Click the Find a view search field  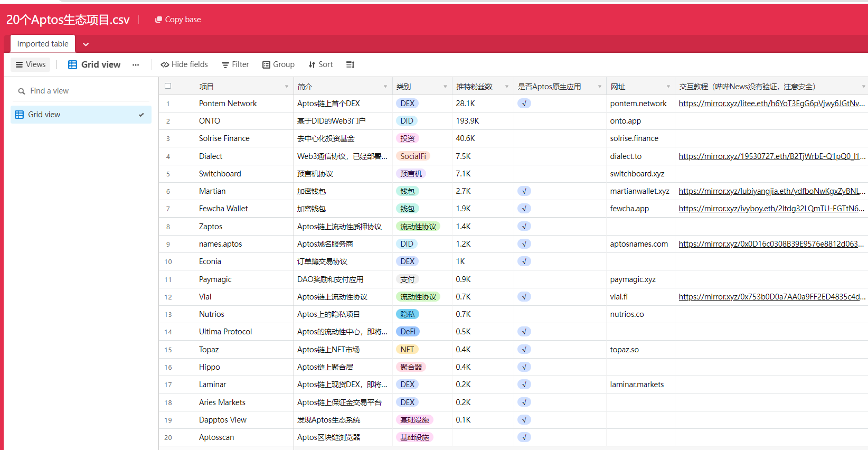tap(81, 91)
